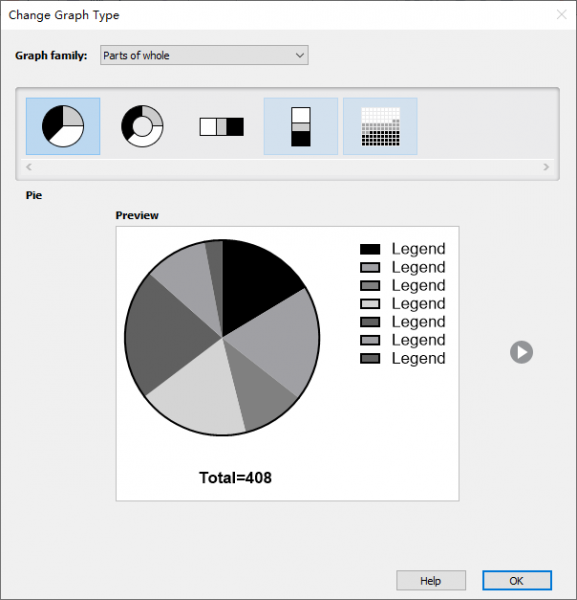Pick the horizontal slice bar graph icon
This screenshot has width=577, height=600.
point(222,127)
